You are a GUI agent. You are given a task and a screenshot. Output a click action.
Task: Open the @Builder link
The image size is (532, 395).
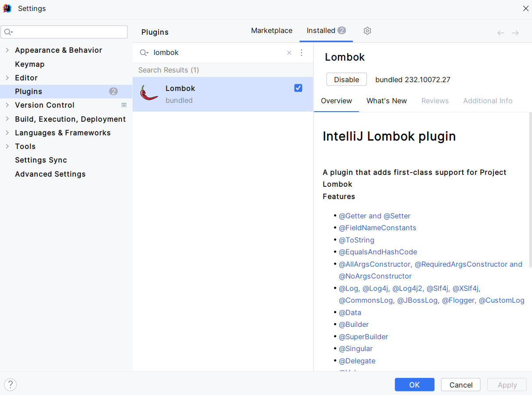(x=354, y=324)
